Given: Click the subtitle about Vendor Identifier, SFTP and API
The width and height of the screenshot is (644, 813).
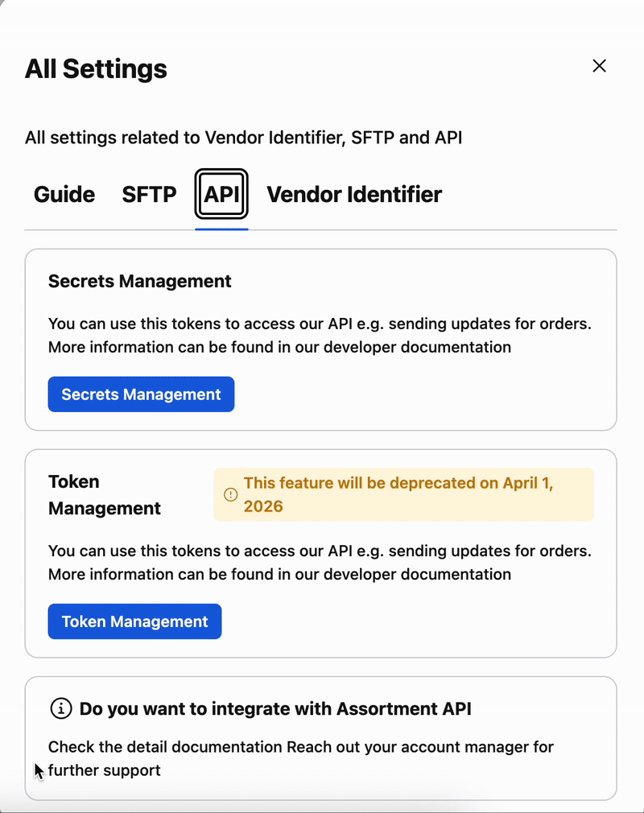Looking at the screenshot, I should (243, 138).
